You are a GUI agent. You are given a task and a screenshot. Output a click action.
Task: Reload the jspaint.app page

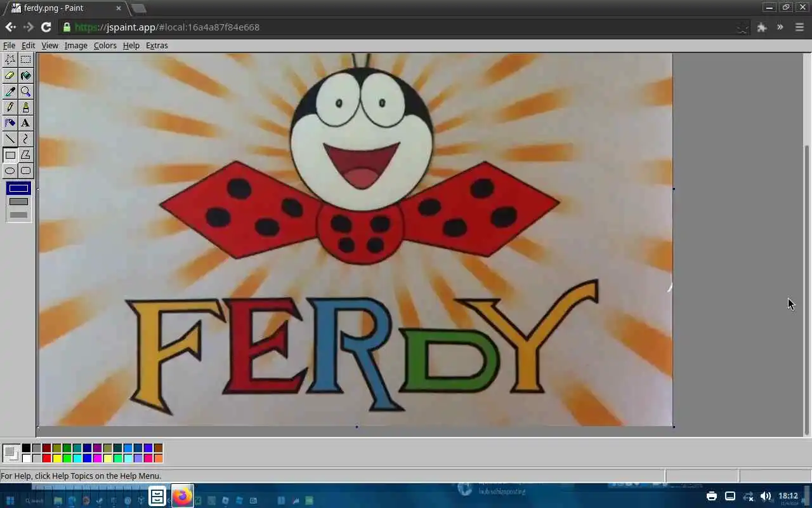point(46,27)
